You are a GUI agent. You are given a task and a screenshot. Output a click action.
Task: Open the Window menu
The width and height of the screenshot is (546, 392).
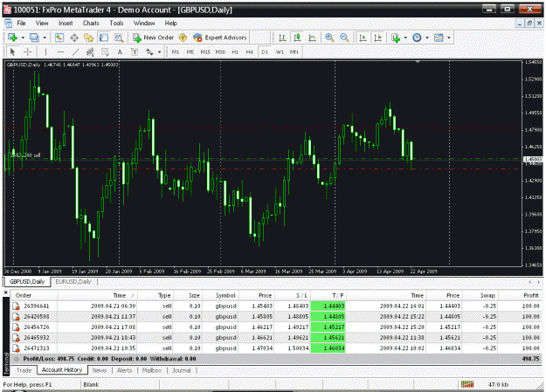click(x=144, y=24)
